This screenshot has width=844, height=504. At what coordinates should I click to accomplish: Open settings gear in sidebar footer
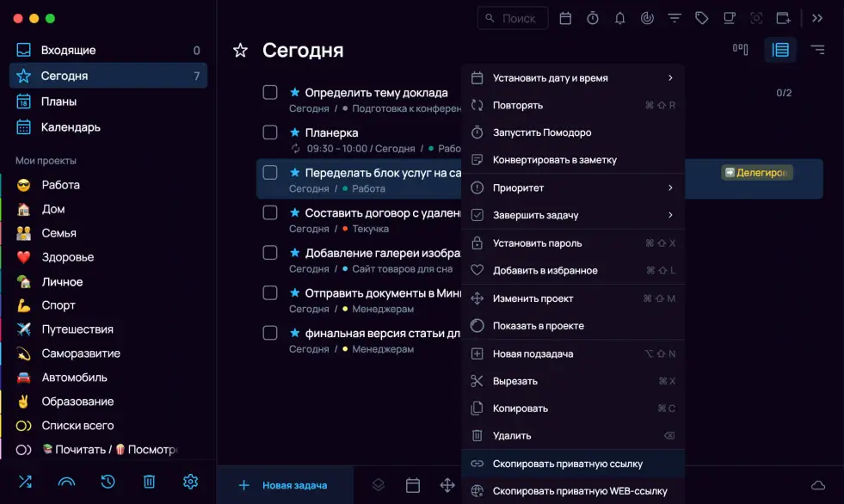190,482
